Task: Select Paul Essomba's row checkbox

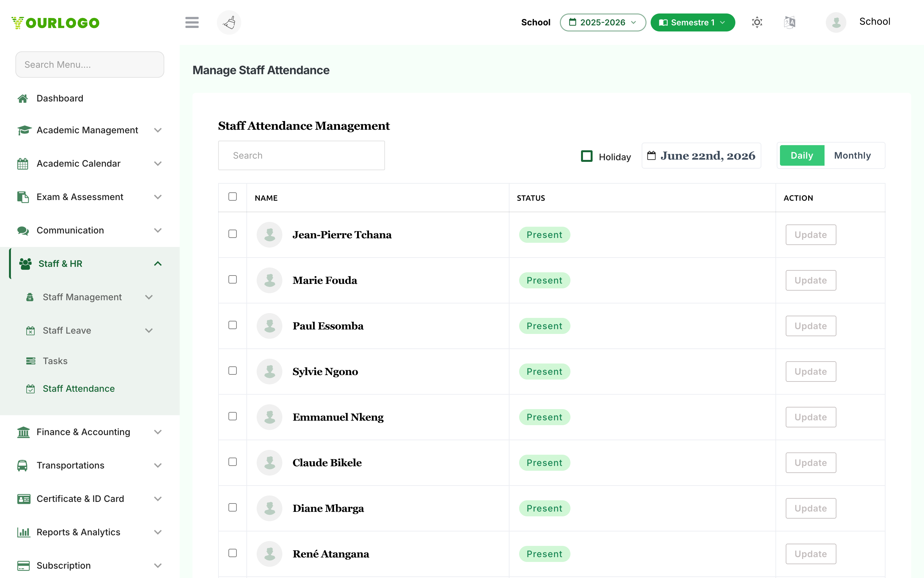Action: (233, 325)
